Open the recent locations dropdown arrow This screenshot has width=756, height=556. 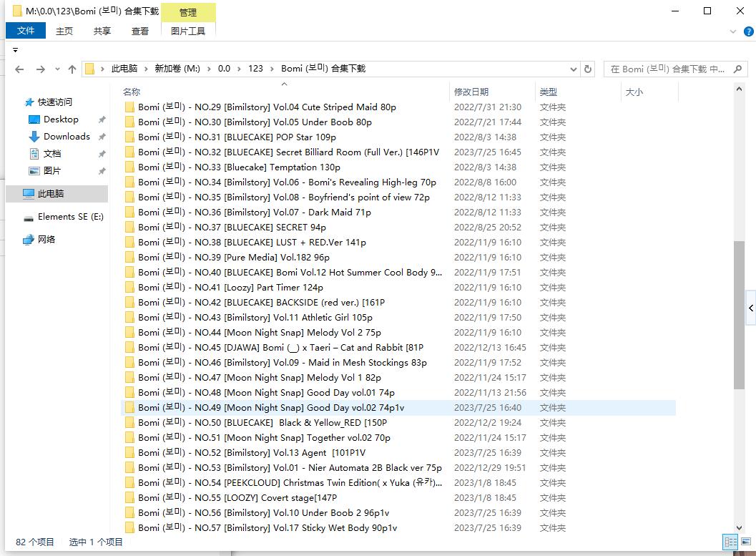point(57,69)
